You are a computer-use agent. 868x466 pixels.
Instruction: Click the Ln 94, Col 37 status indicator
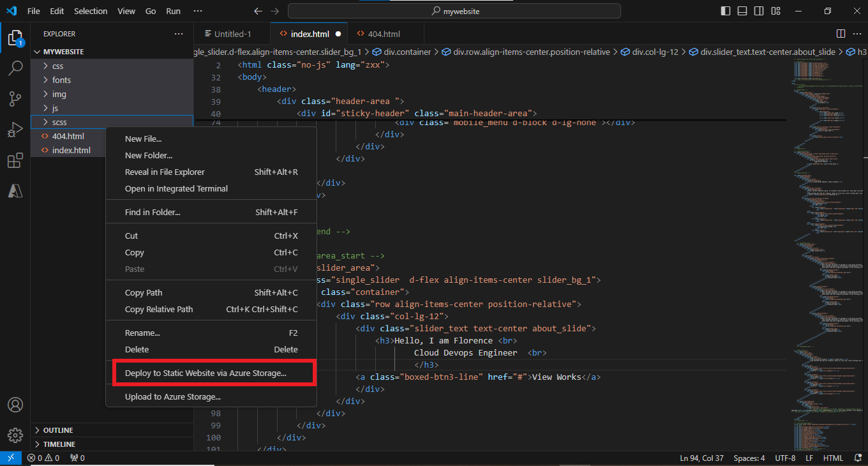click(701, 458)
